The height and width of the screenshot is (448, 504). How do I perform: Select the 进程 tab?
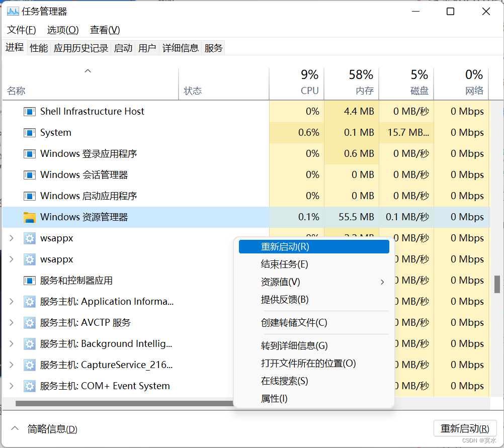[15, 48]
